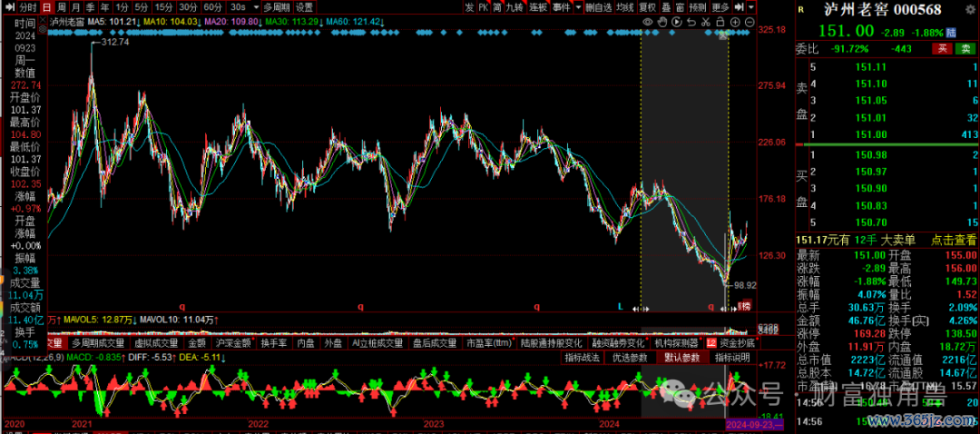Click the R badge left of stock name
This screenshot has height=434, width=980.
tap(800, 9)
